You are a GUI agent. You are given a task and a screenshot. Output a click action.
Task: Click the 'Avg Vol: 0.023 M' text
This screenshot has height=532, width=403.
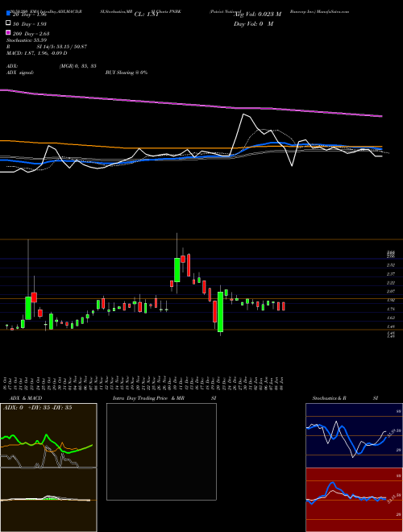coord(257,15)
